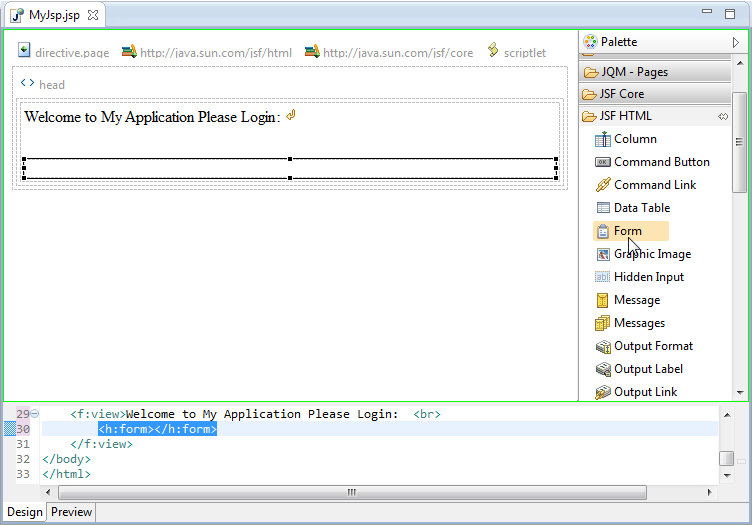Viewport: 752px width, 525px height.
Task: Choose the Command Link palette icon
Action: click(x=603, y=185)
